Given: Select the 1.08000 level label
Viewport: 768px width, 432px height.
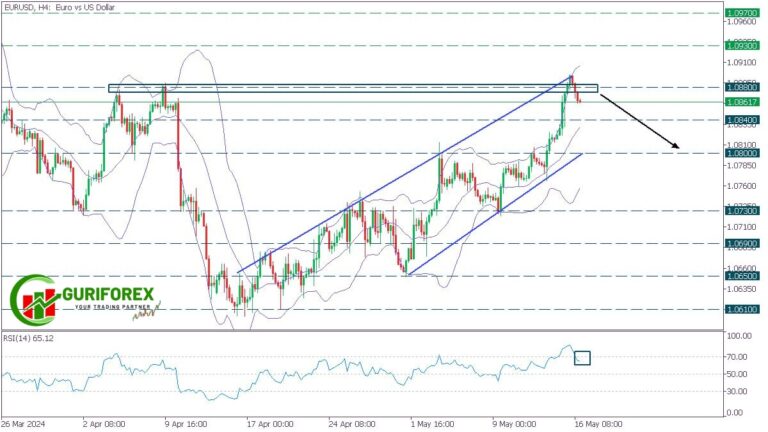Looking at the screenshot, I should [x=742, y=153].
